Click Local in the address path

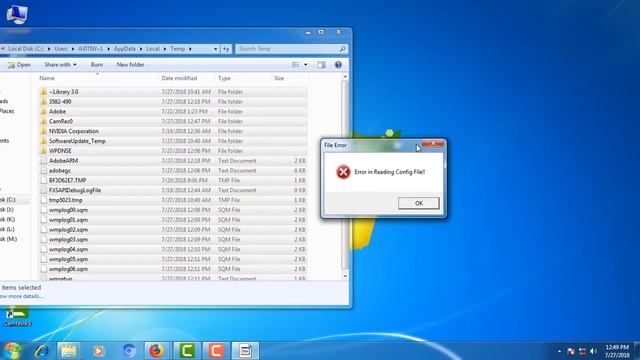[153, 49]
